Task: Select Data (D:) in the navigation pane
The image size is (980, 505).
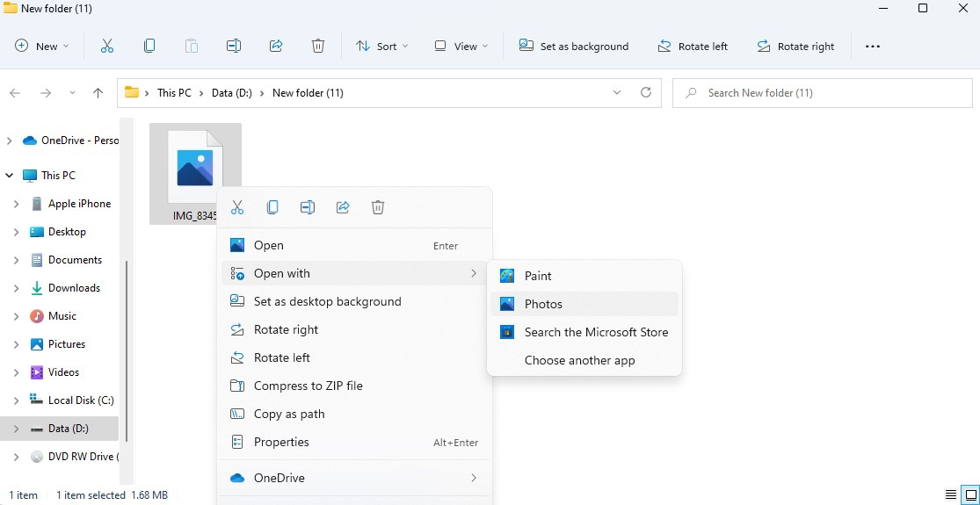Action: point(60,429)
